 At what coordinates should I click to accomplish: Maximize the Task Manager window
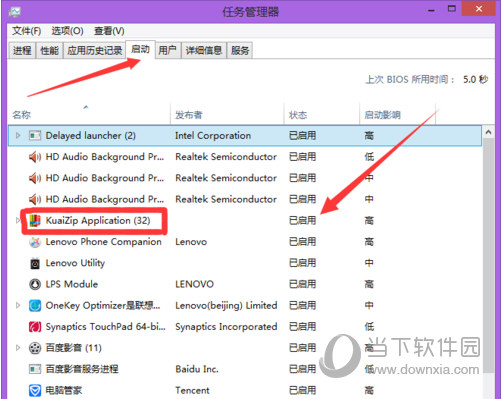(452, 9)
